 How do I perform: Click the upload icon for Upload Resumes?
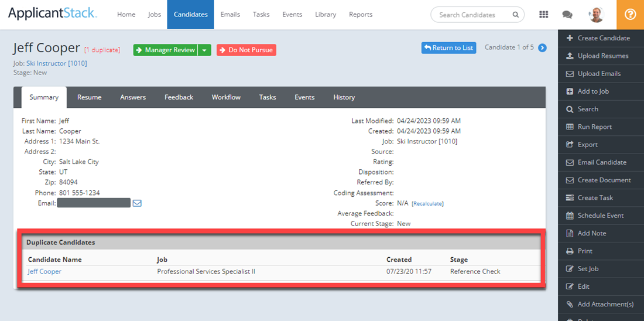tap(570, 56)
